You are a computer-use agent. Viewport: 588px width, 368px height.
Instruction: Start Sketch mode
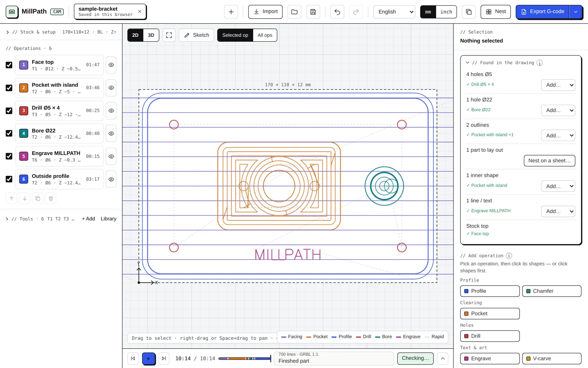click(196, 35)
